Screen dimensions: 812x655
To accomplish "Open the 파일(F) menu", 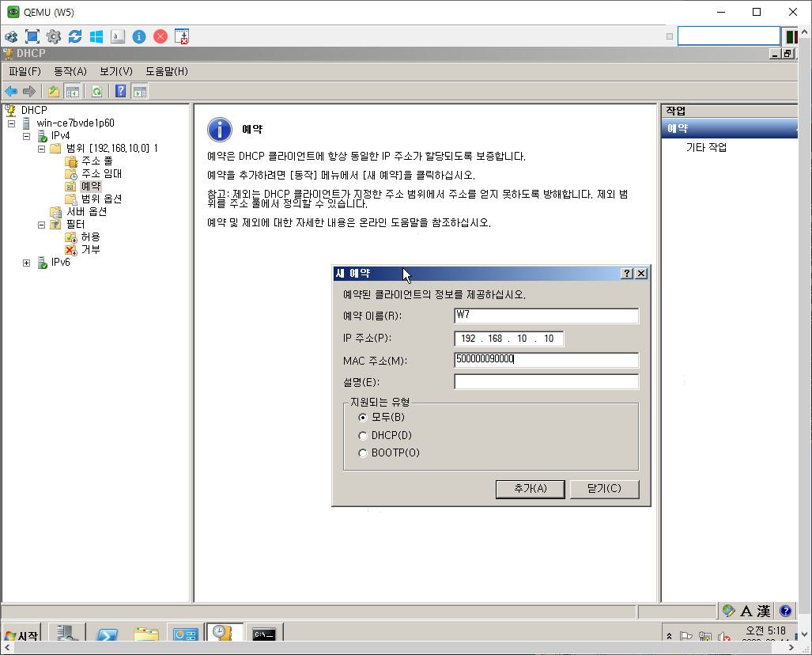I will (25, 71).
